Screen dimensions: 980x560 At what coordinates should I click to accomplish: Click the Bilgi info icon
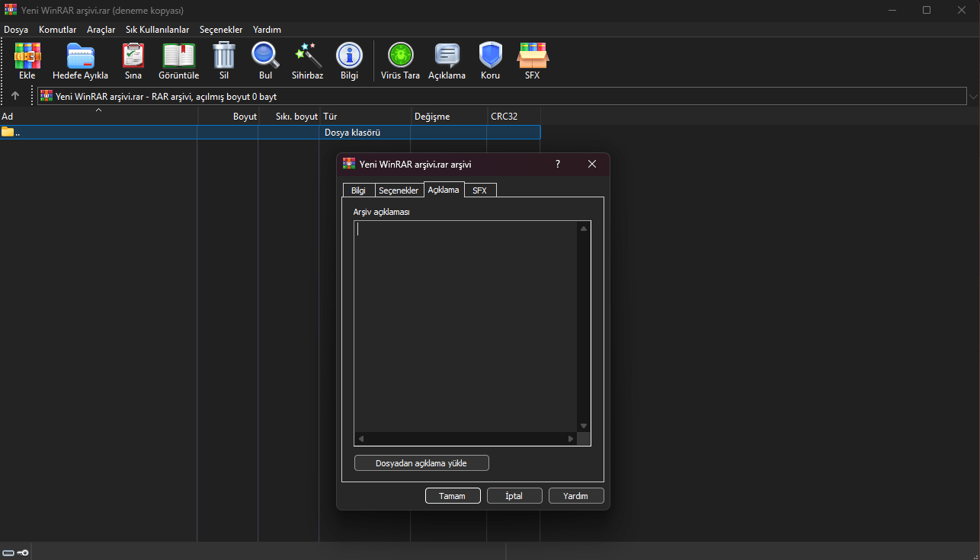349,56
